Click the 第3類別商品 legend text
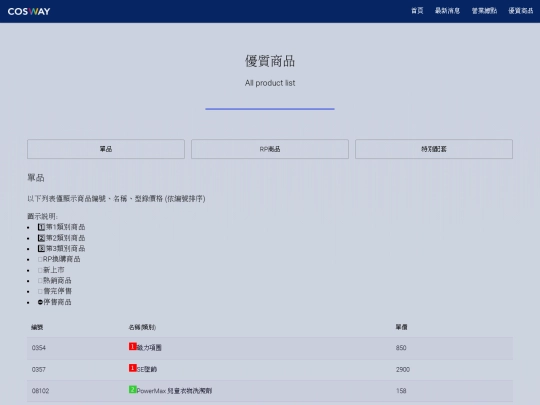The width and height of the screenshot is (540, 405). (x=65, y=249)
